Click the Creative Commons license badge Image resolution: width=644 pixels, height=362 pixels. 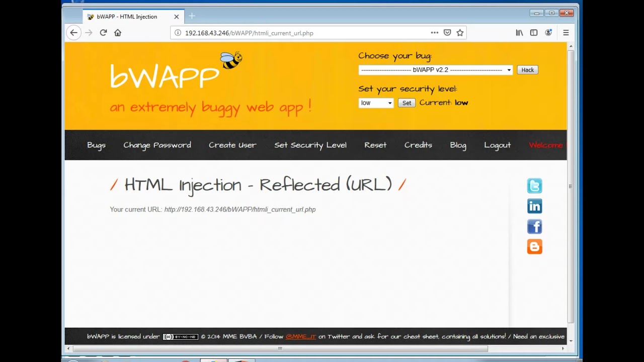(181, 337)
